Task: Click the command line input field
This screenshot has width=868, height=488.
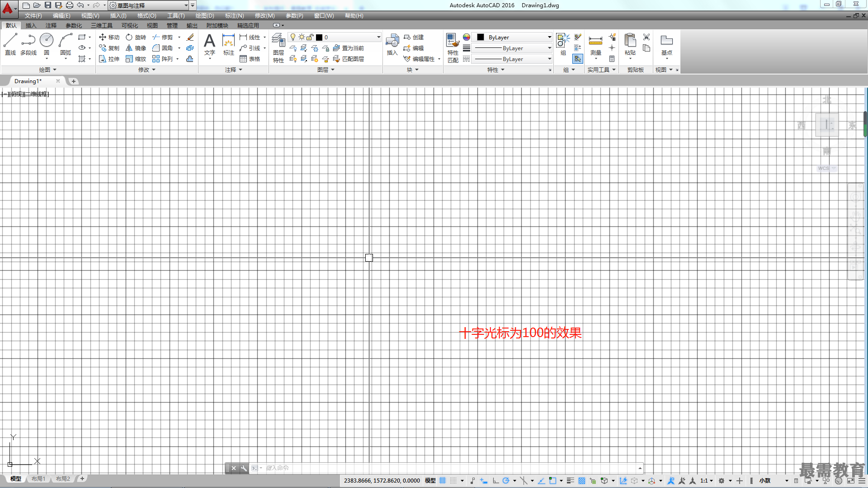Action: tap(450, 468)
